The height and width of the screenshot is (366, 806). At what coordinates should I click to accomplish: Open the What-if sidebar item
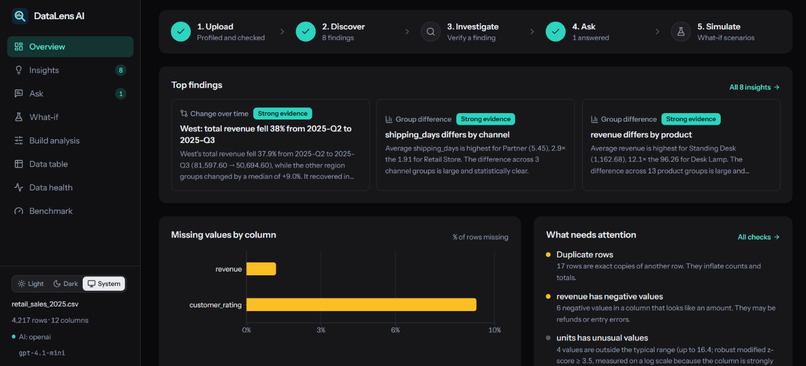point(70,117)
